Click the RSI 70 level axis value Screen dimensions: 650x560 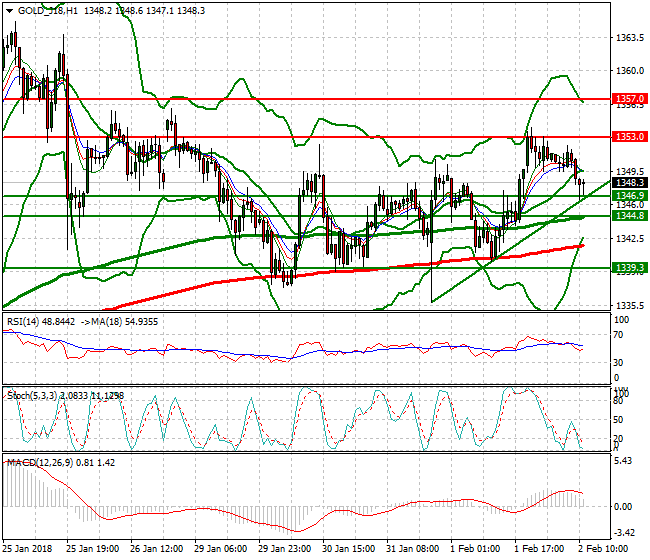(618, 335)
